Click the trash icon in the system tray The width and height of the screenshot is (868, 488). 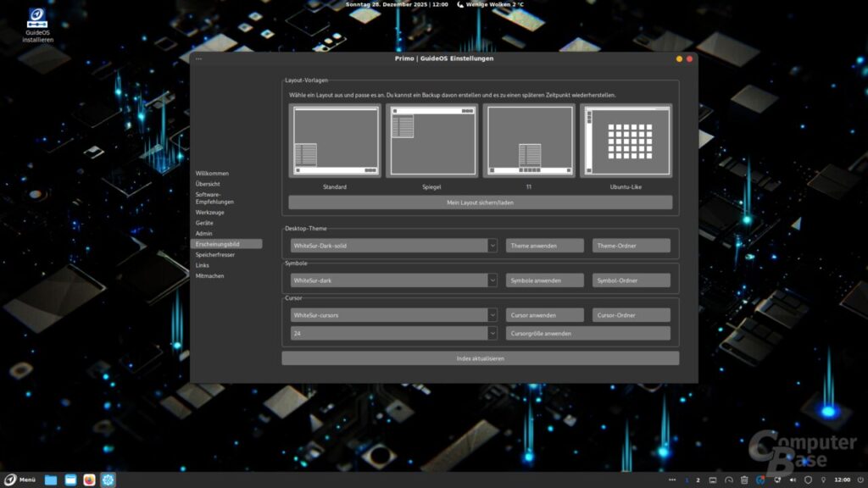[744, 480]
